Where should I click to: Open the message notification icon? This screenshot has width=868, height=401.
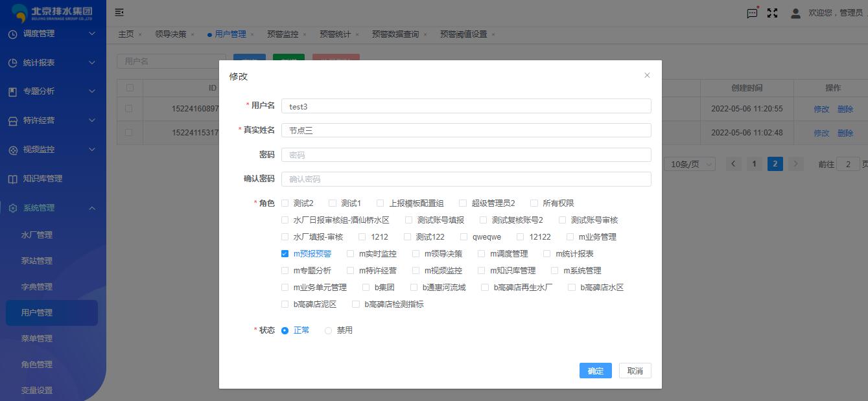click(752, 13)
